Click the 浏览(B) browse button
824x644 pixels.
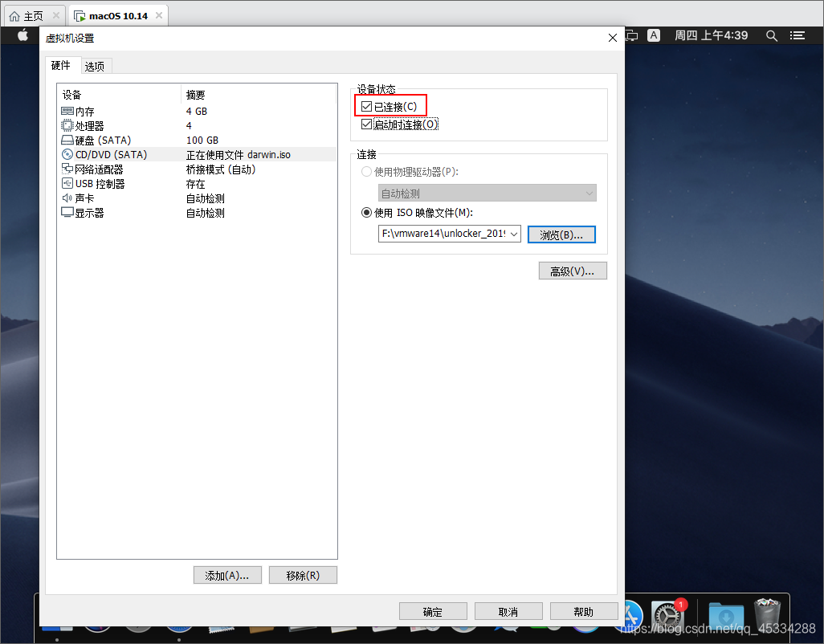coord(561,234)
